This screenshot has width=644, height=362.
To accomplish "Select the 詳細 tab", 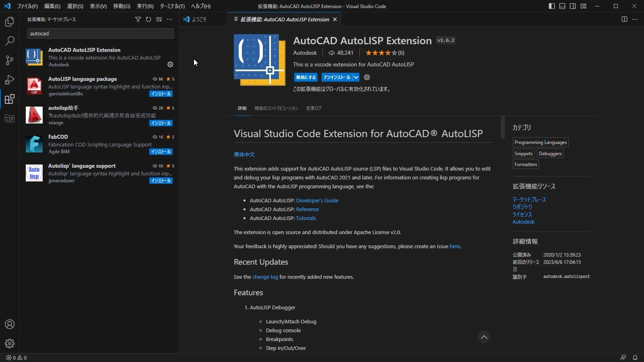I will [242, 108].
